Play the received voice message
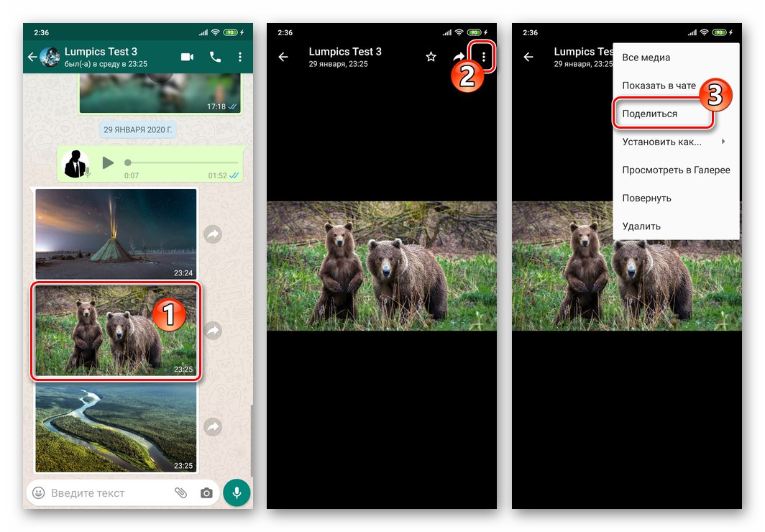Viewport: 765px width, 532px height. point(108,162)
